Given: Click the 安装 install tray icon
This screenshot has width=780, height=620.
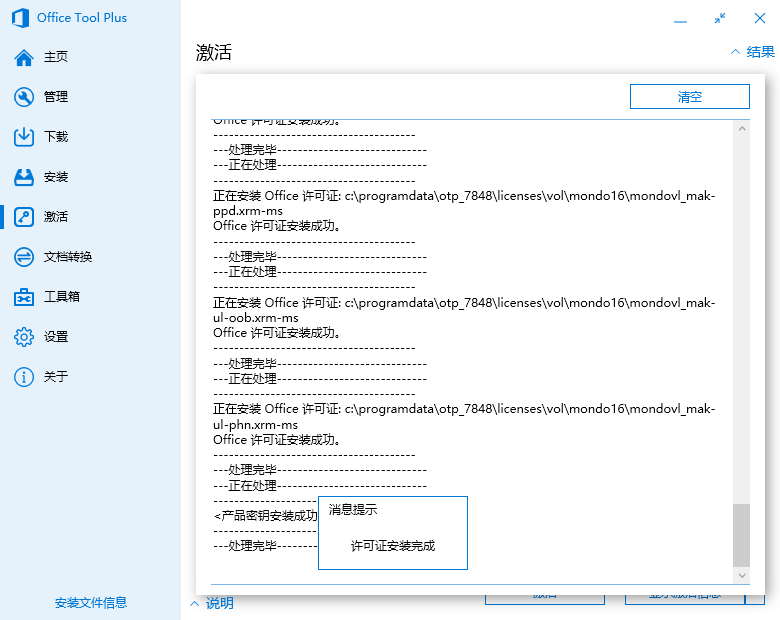Looking at the screenshot, I should pyautogui.click(x=24, y=177).
